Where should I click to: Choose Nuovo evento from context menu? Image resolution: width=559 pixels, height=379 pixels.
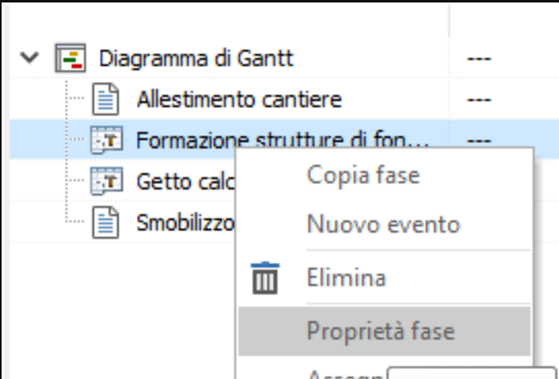(x=384, y=225)
